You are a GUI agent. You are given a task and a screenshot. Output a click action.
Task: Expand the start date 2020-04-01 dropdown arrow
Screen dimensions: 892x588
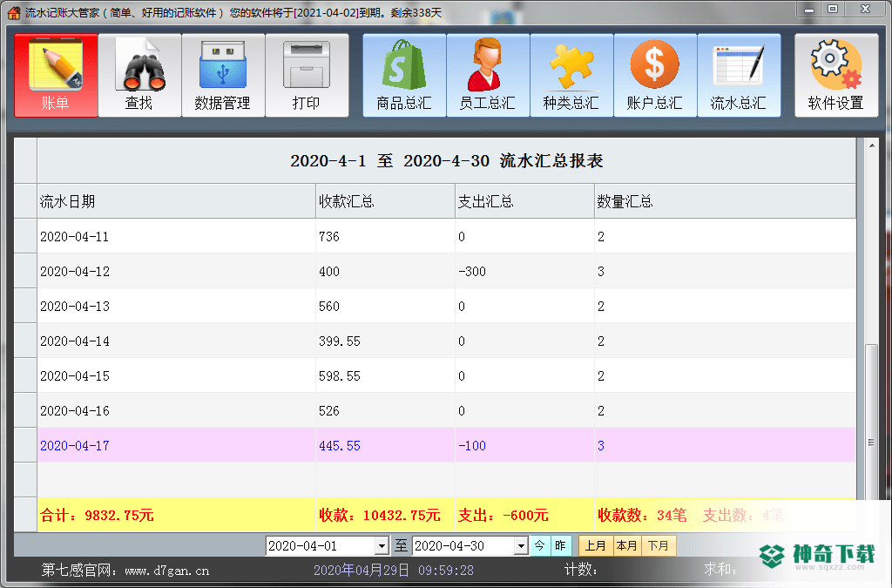click(382, 546)
